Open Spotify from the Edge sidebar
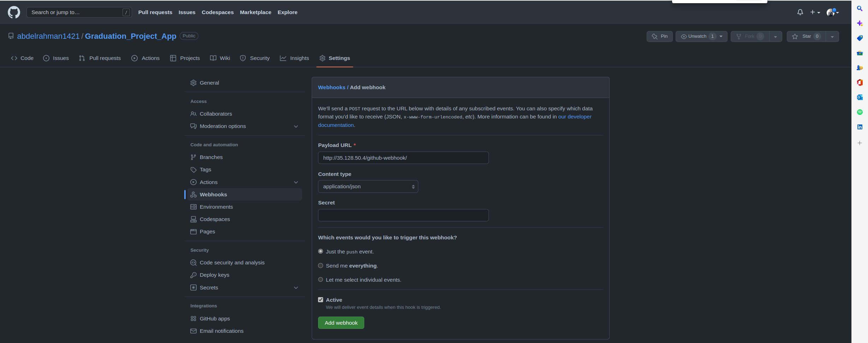868x343 pixels. 860,112
